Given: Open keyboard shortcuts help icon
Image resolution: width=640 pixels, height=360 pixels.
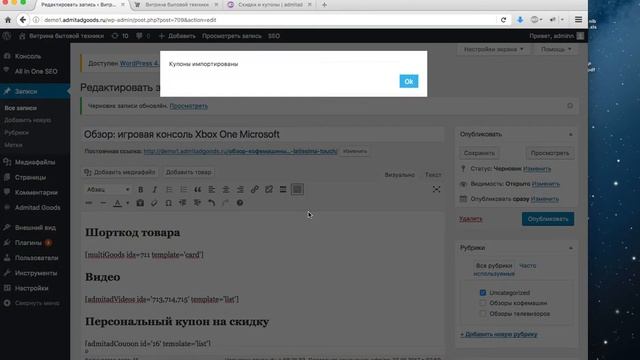Looking at the screenshot, I should [x=240, y=203].
